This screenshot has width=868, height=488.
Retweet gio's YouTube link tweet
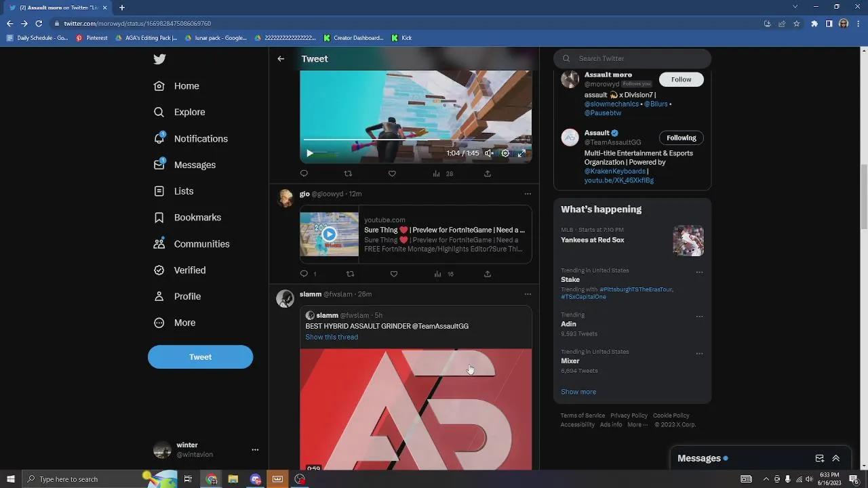(x=350, y=274)
